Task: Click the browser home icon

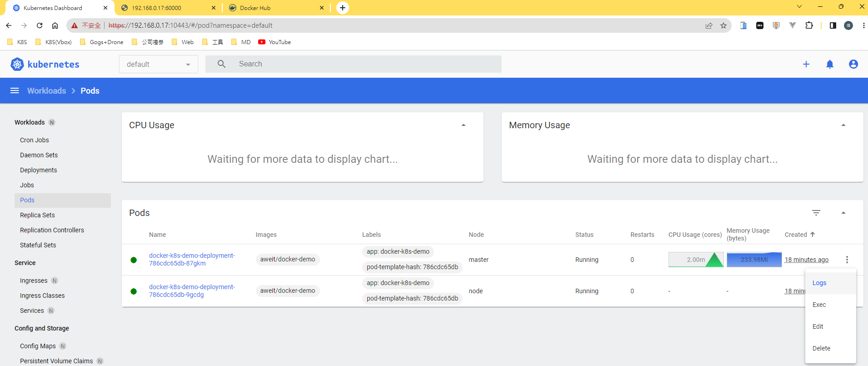Action: pyautogui.click(x=55, y=25)
